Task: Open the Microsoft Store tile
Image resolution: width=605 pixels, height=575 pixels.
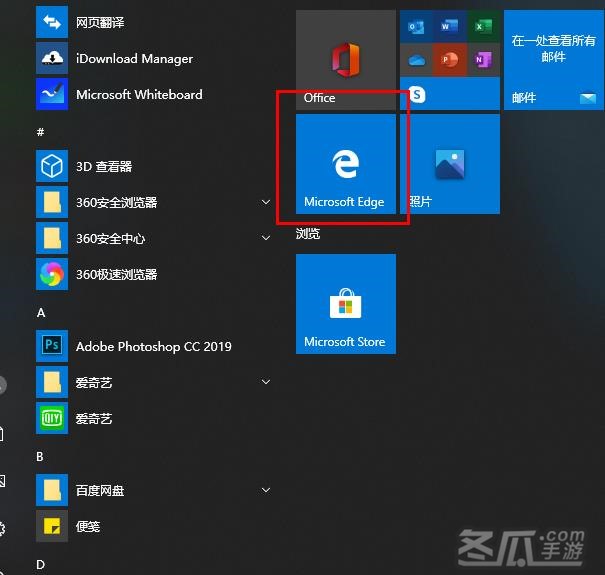Action: click(x=346, y=304)
